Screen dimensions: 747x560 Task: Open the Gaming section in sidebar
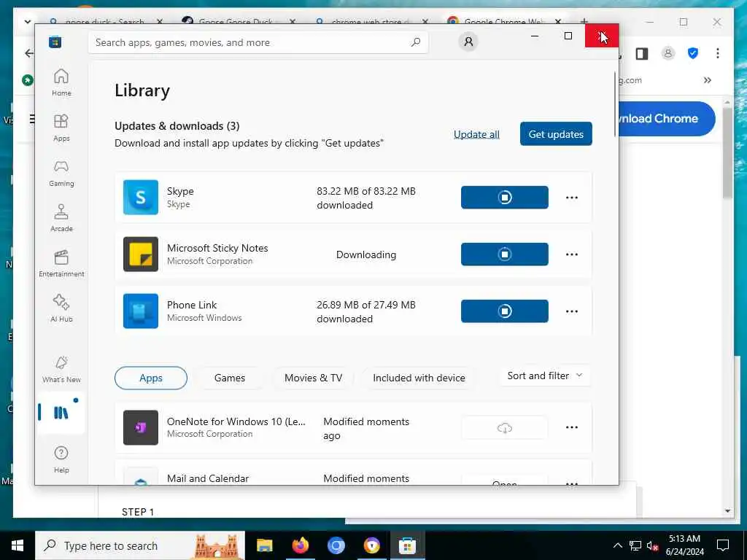pyautogui.click(x=61, y=173)
